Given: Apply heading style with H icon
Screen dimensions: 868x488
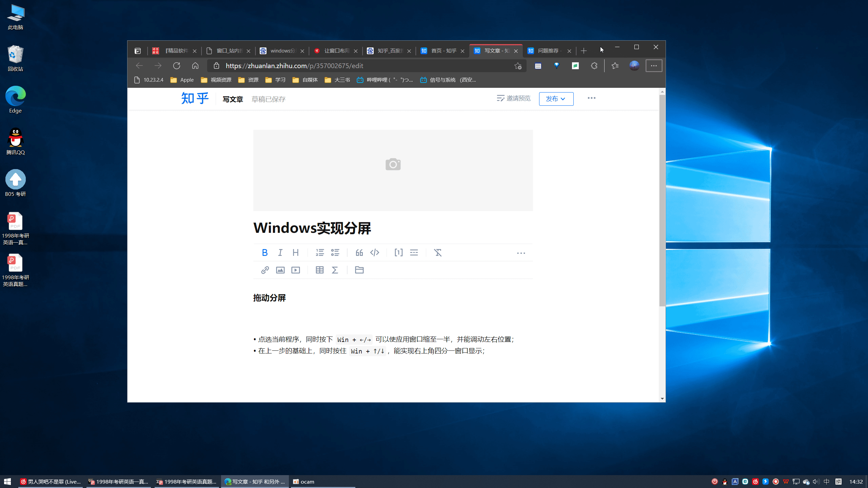Looking at the screenshot, I should [295, 252].
